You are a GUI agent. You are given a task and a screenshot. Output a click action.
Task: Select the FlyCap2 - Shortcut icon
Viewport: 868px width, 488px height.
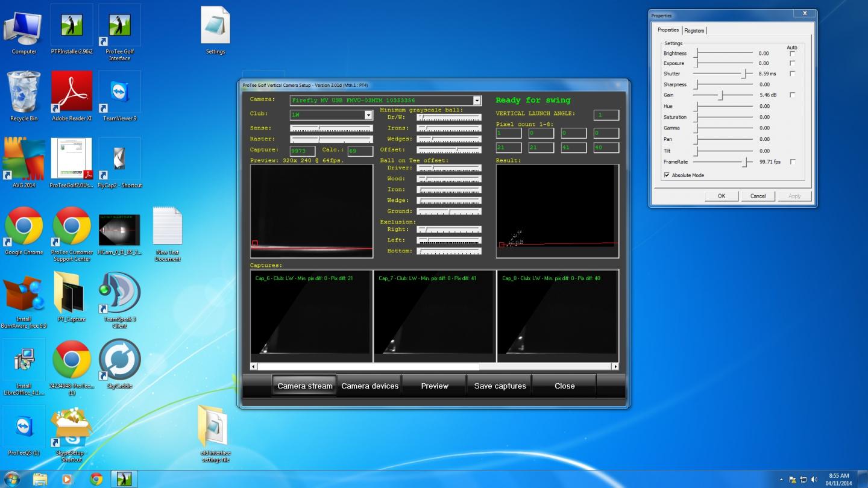tap(119, 163)
